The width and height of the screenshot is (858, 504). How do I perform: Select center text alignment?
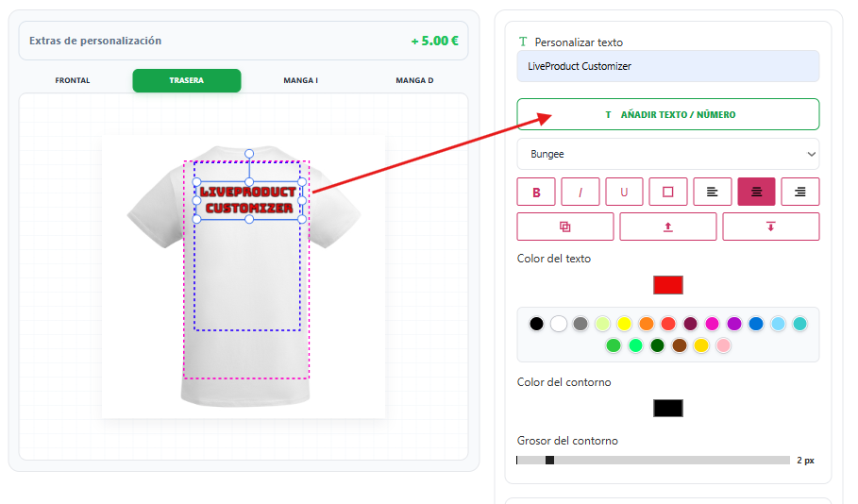tap(756, 193)
